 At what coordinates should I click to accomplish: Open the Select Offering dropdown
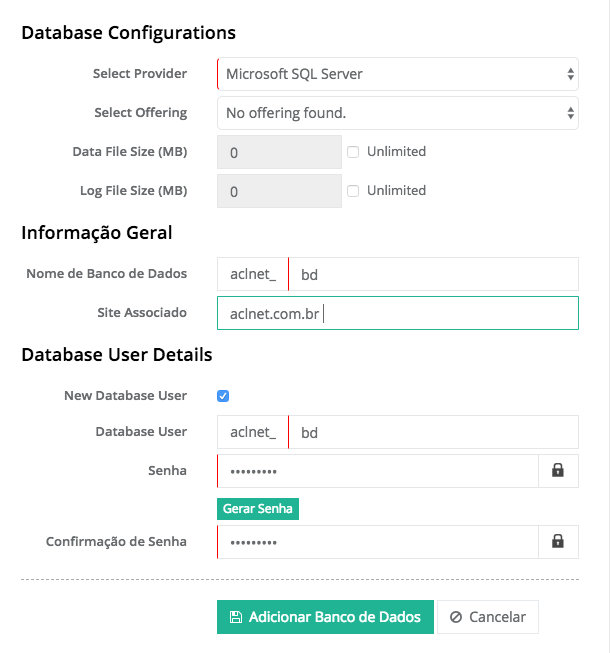[397, 113]
